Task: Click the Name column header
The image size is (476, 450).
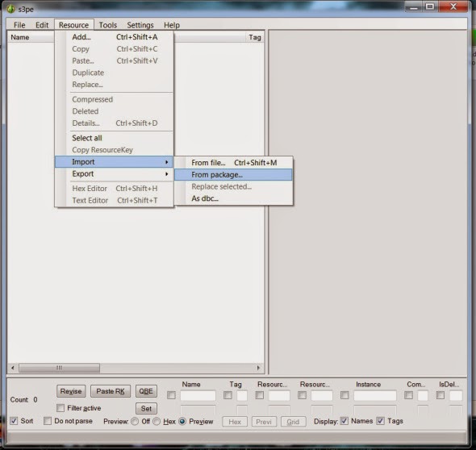Action: click(20, 37)
